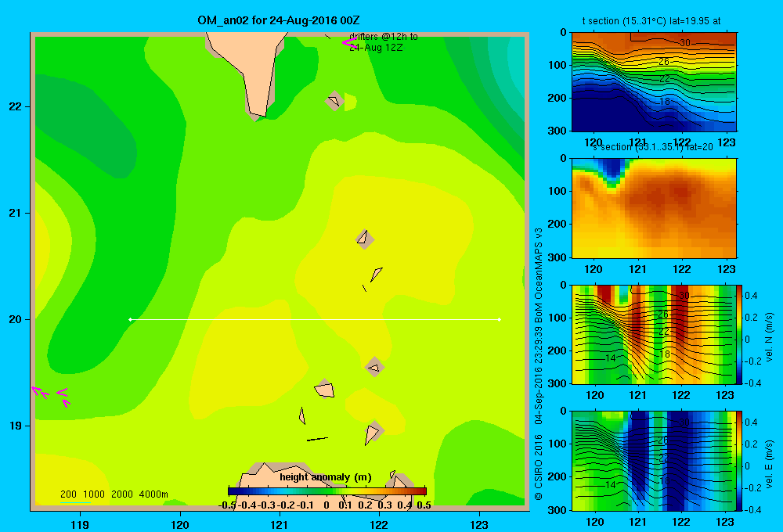The height and width of the screenshot is (532, 783).
Task: Click the 'vel. N (m/s)' axis label
Action: (769, 337)
